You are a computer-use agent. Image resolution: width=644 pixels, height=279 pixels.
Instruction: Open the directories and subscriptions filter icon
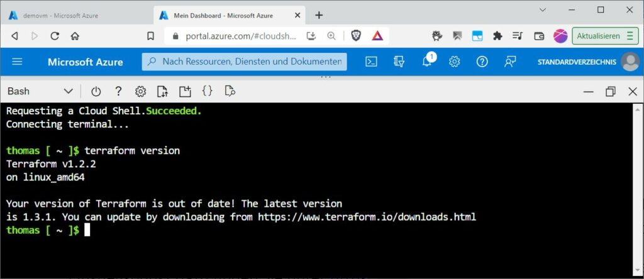[x=399, y=62]
